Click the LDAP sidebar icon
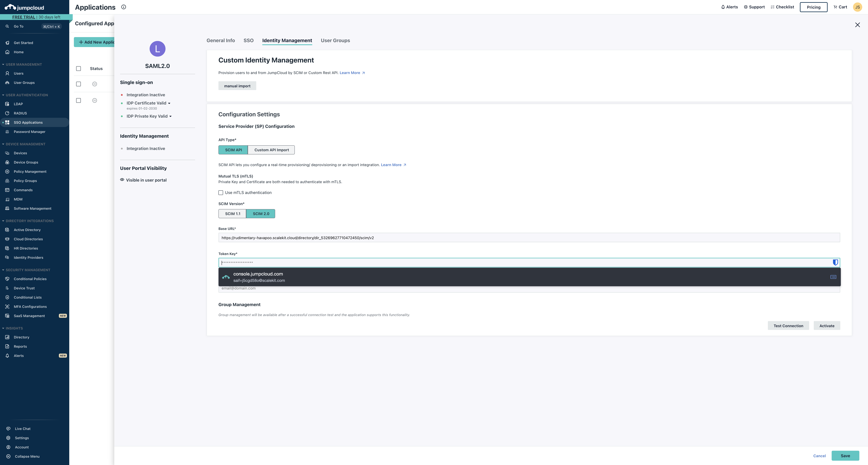The height and width of the screenshot is (465, 868). tap(7, 104)
